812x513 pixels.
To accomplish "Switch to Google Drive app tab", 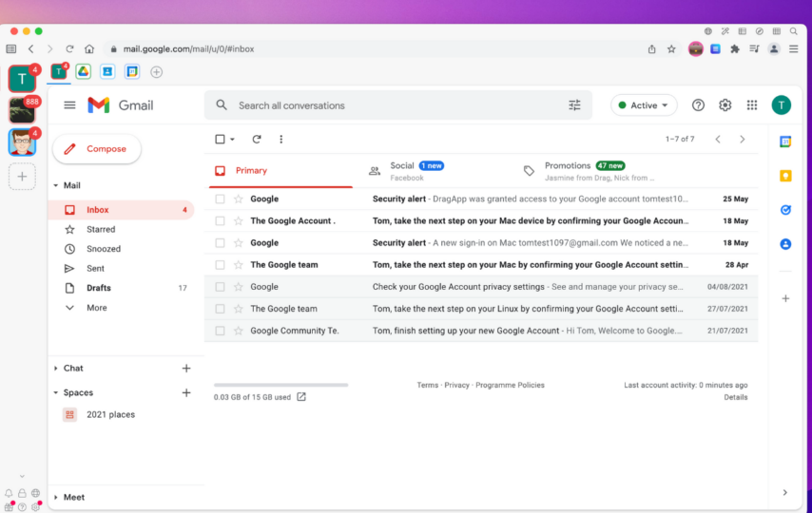I will point(83,71).
